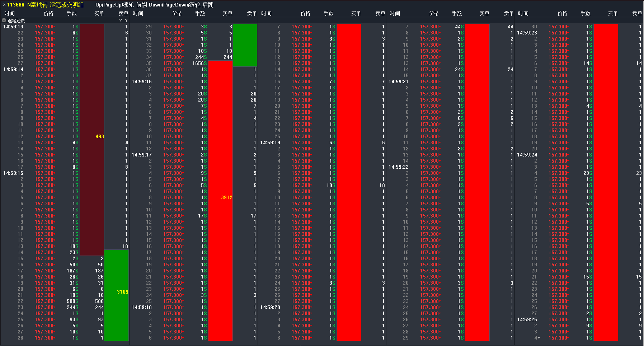Click the 24S trade volume
The image size is (644, 346).
(459, 69)
